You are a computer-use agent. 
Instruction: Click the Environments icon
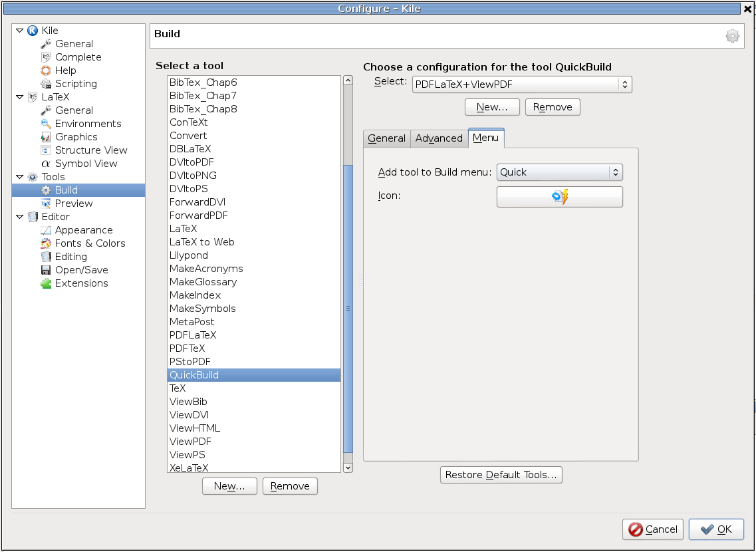(x=46, y=124)
